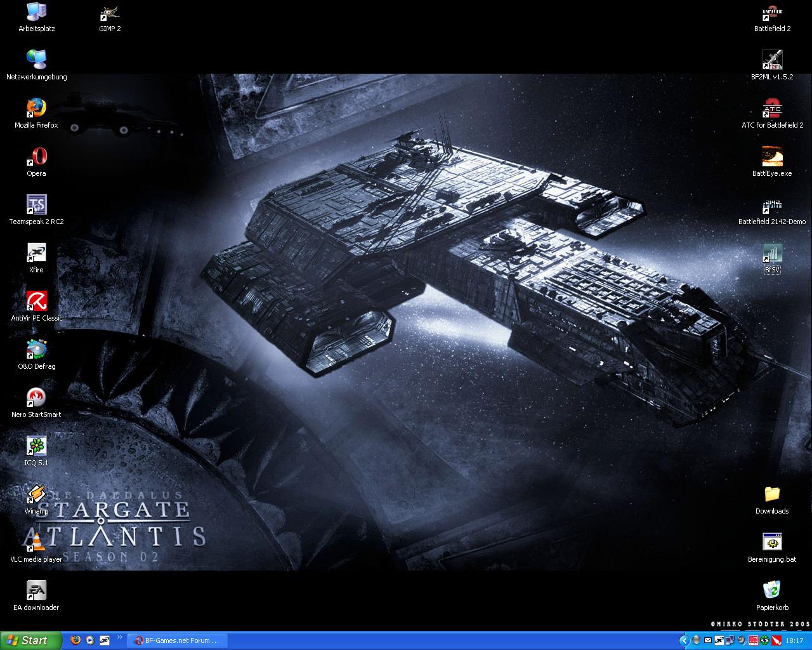The image size is (812, 650).
Task: Select the AntiVir PE Classic icon
Action: [x=36, y=307]
